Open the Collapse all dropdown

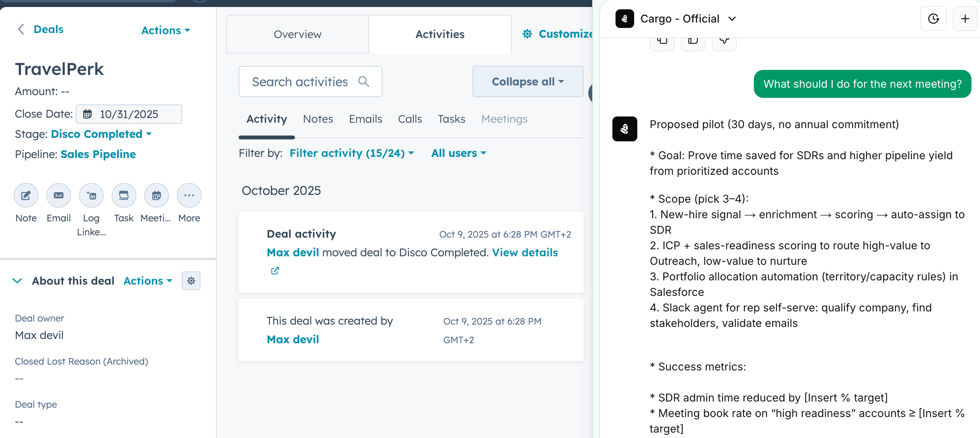tap(527, 82)
